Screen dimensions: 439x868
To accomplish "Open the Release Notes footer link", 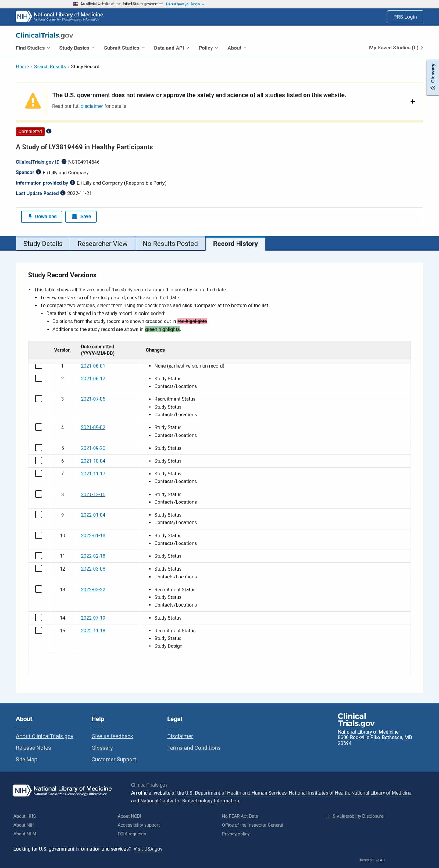I will click(x=33, y=748).
